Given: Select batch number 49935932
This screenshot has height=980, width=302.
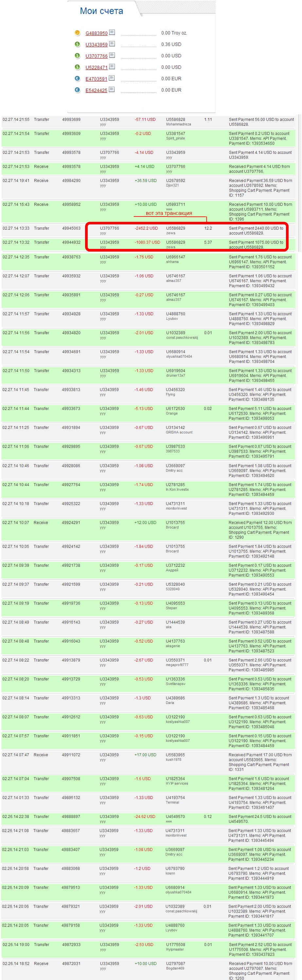Looking at the screenshot, I should (x=71, y=276).
